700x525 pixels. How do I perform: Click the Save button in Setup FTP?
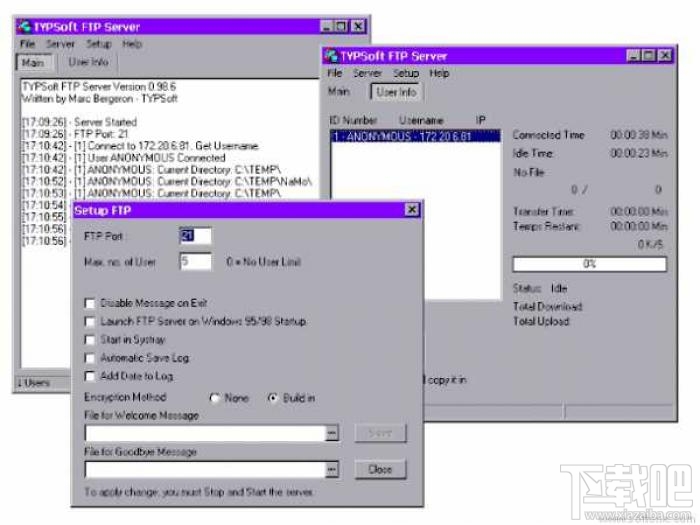(x=380, y=433)
